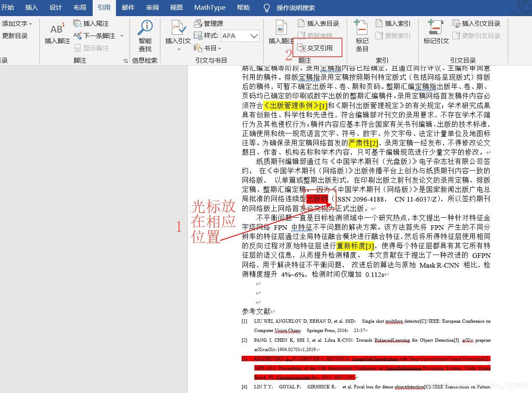532x393 pixels.
Task: Select the 引用 ribbon tab
Action: click(104, 8)
